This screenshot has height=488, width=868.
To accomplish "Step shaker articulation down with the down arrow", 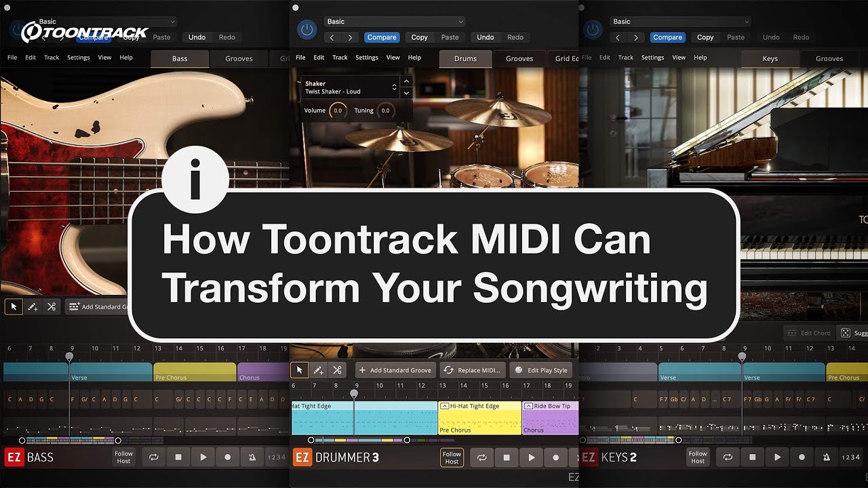I will click(x=406, y=93).
